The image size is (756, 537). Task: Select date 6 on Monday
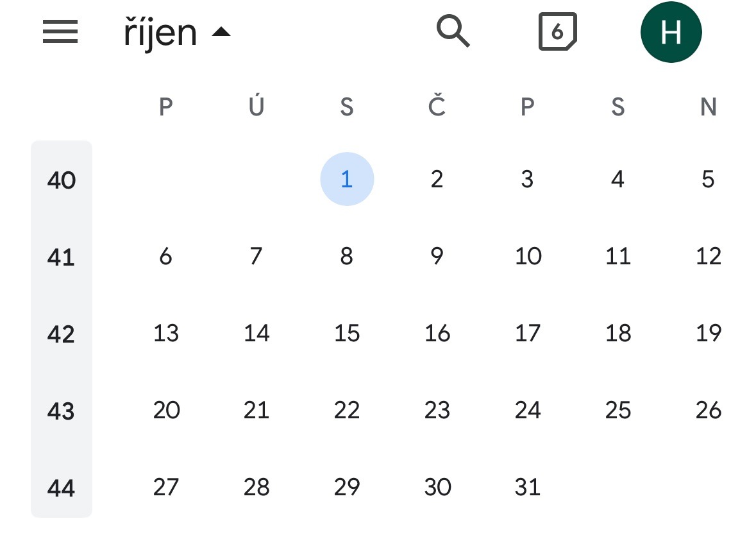click(x=166, y=257)
